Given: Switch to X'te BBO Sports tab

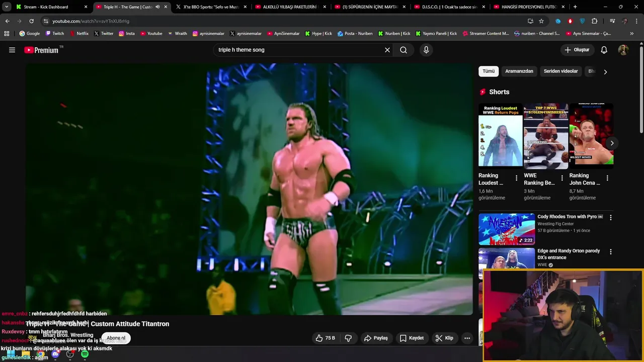Looking at the screenshot, I should 211,7.
